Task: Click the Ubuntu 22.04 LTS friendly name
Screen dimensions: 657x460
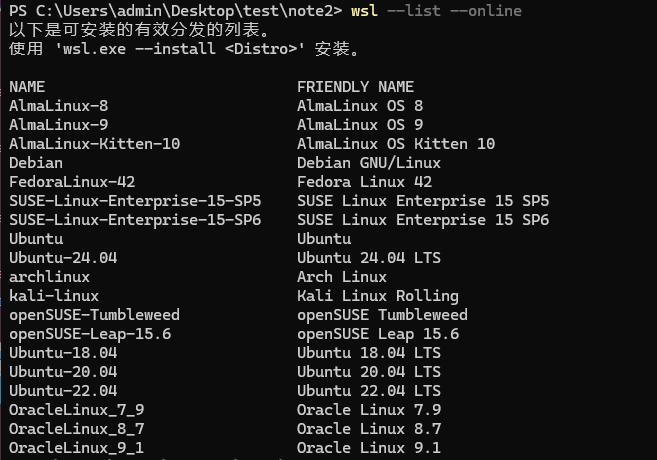Action: [369, 390]
